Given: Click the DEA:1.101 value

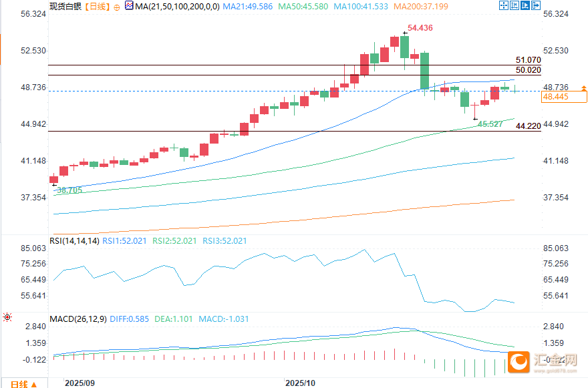Looking at the screenshot, I should 174,319.
